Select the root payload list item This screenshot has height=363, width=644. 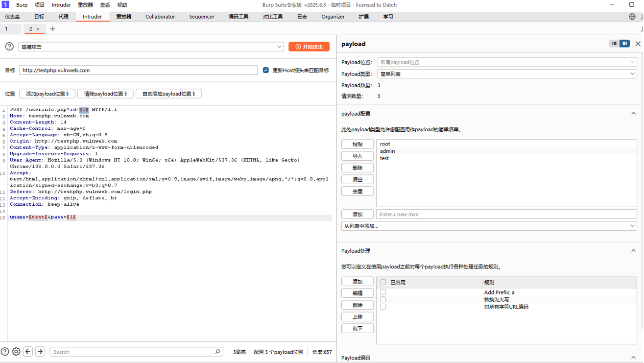(506, 144)
